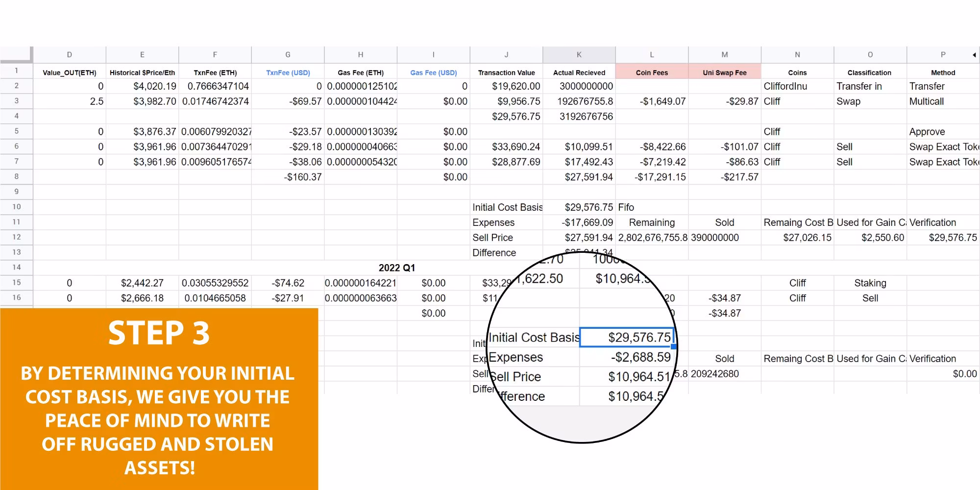Screen dimensions: 980x490
Task: Select the -$160.37 TxnFee total cell
Action: click(303, 177)
